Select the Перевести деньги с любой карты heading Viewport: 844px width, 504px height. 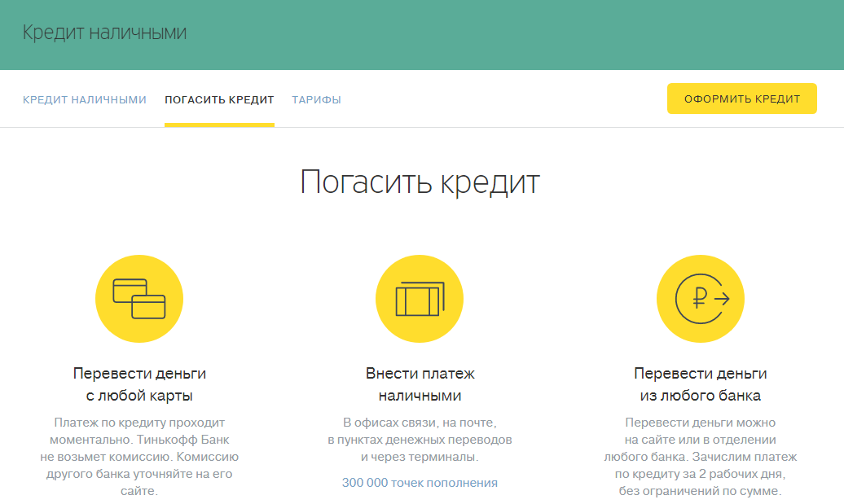(x=139, y=385)
